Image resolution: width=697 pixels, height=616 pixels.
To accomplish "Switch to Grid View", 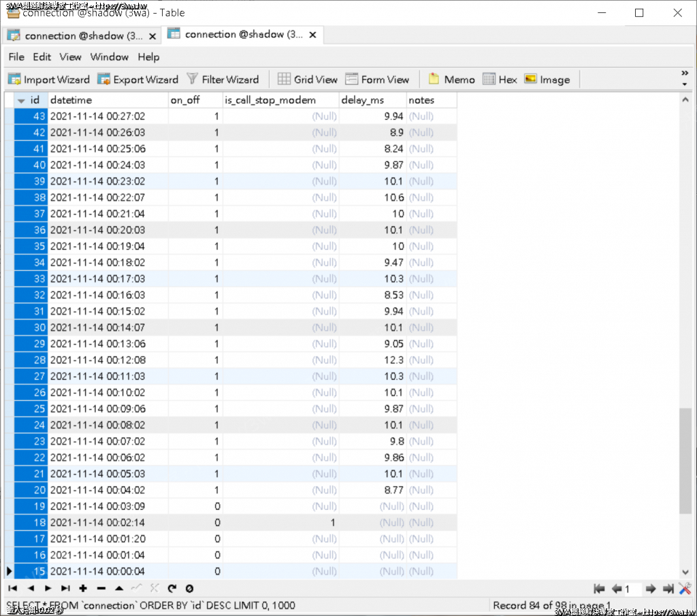I will 308,80.
